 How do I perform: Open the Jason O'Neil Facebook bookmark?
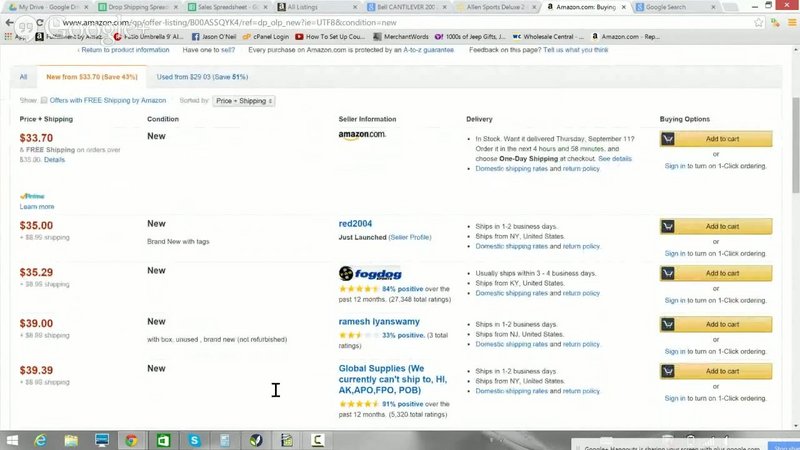click(x=214, y=37)
